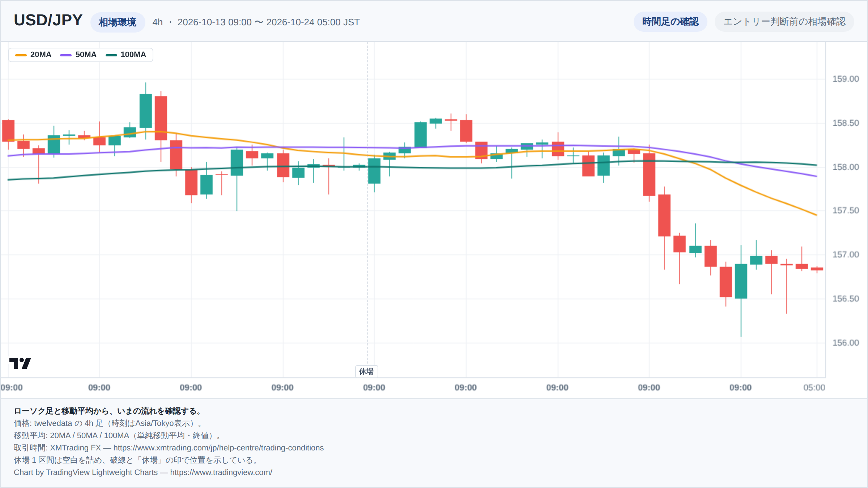Screen dimensions: 868x488
Task: Click the 159.00 price axis label
Action: click(x=845, y=79)
